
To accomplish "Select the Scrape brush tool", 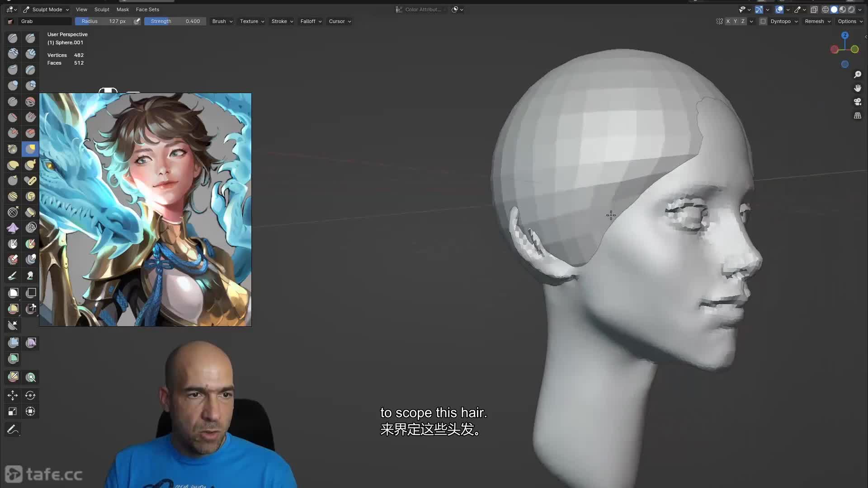I will coord(13,133).
